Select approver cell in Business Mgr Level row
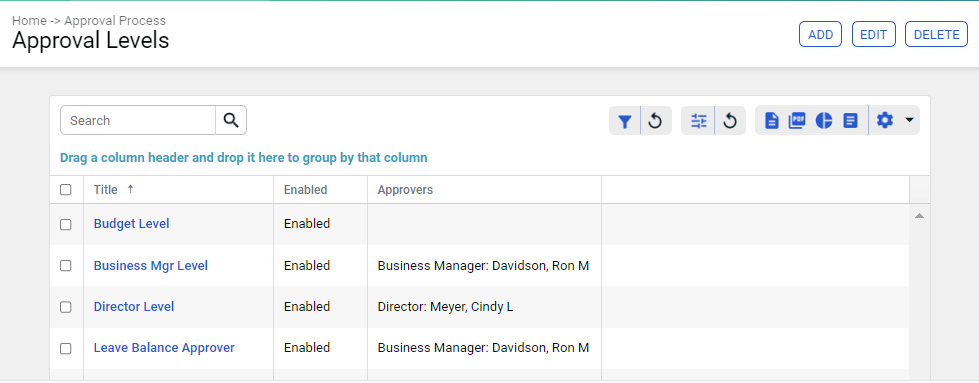Viewport: 979px width, 383px height. pyautogui.click(x=485, y=266)
